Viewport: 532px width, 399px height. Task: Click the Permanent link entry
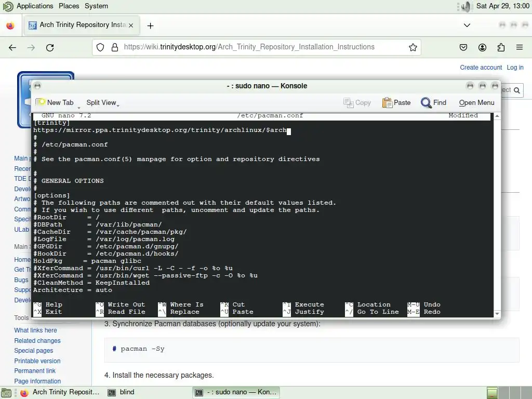point(35,371)
